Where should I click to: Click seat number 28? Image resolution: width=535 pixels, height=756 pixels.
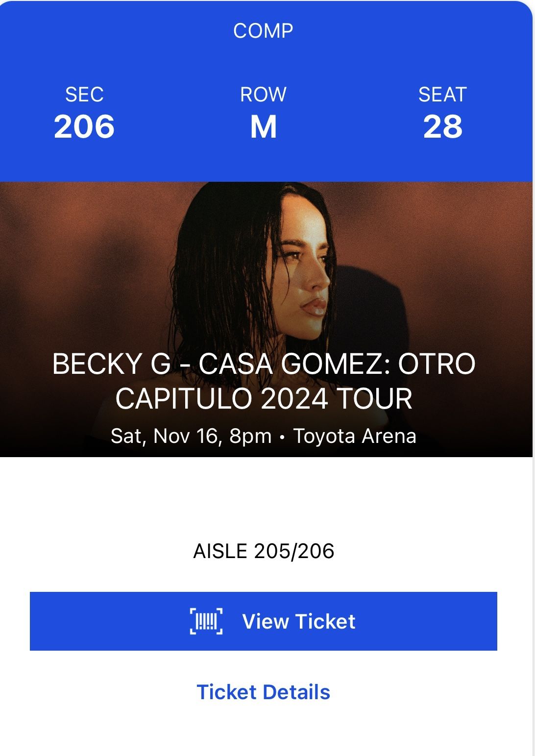(x=442, y=126)
